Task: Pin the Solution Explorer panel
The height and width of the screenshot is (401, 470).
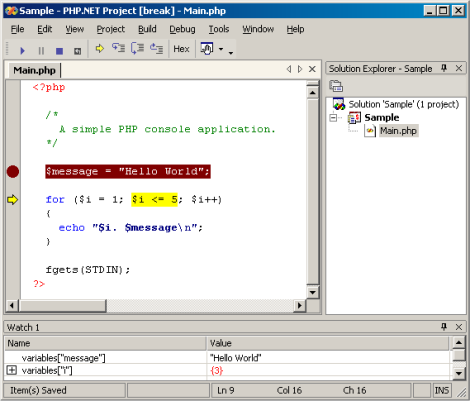Action: (444, 68)
